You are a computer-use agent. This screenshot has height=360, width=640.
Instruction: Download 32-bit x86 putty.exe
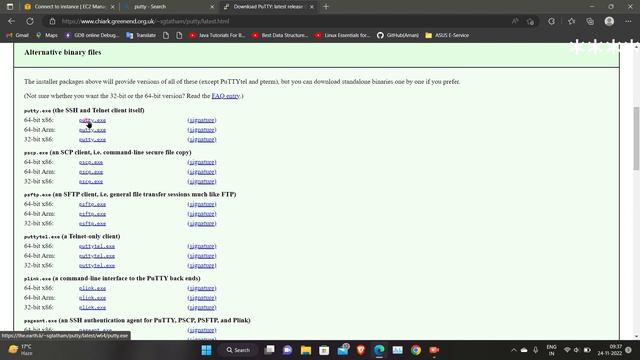(x=92, y=140)
